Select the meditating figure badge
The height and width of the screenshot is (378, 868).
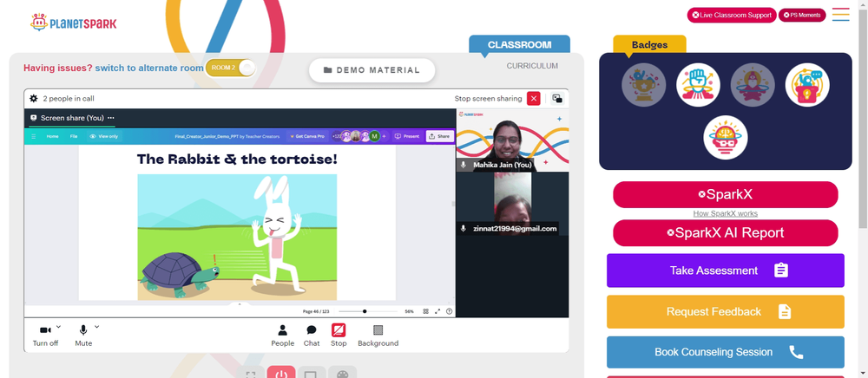(753, 85)
